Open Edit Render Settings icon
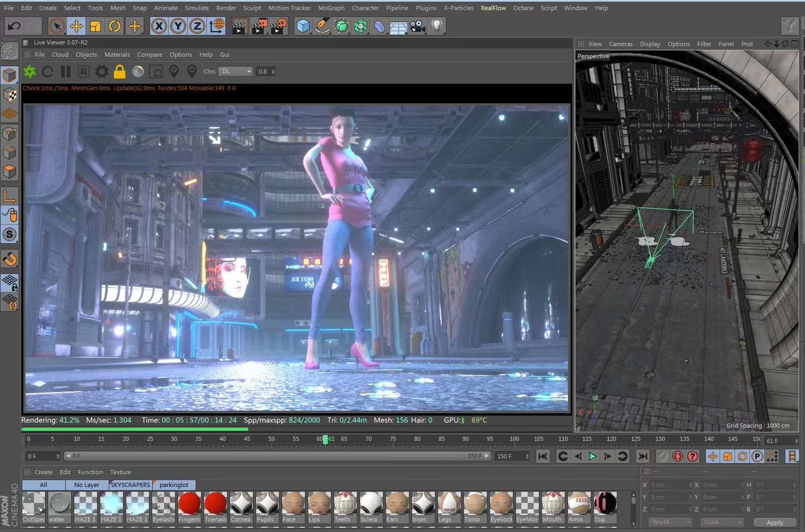 279,26
